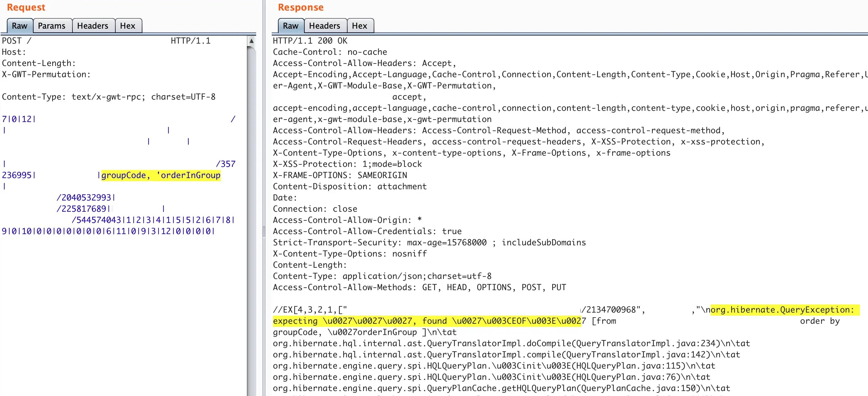The image size is (868, 396).
Task: Click the Content-Type text/x-gwt-rpc header line
Action: click(x=108, y=97)
